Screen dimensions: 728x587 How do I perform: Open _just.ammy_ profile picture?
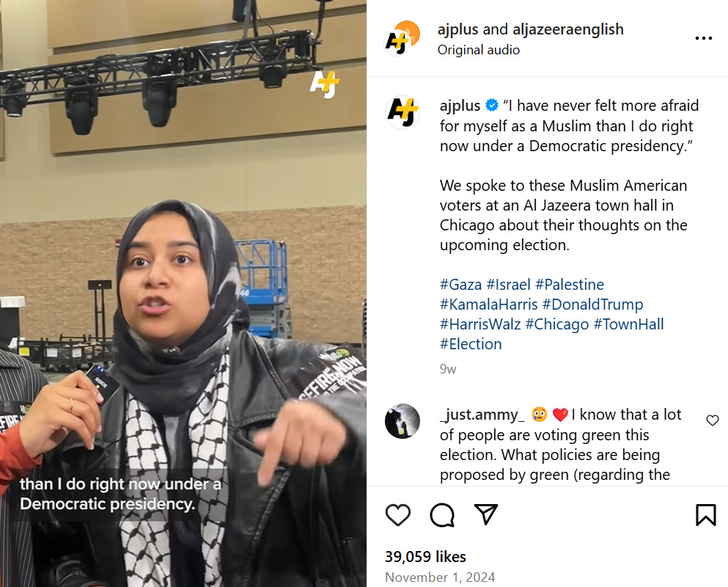[x=402, y=421]
